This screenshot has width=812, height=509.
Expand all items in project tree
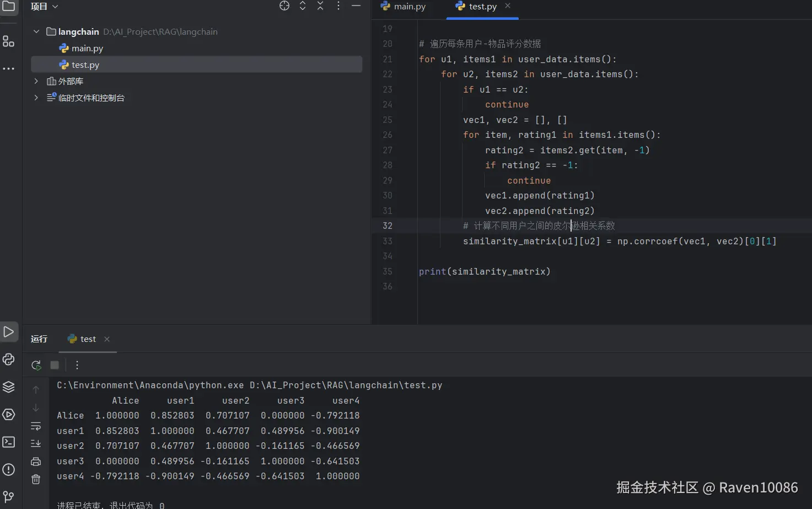coord(303,6)
